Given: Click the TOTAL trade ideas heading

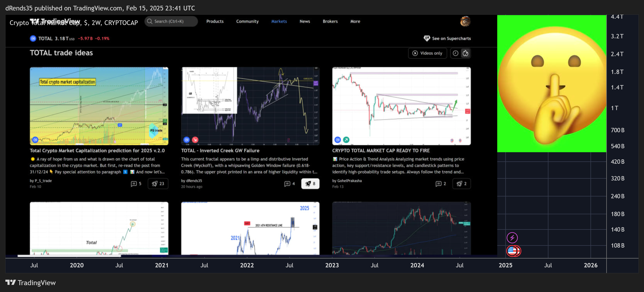Looking at the screenshot, I should [61, 53].
